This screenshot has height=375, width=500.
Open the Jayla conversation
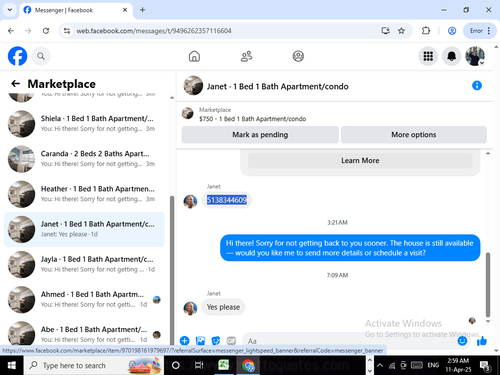(x=84, y=264)
